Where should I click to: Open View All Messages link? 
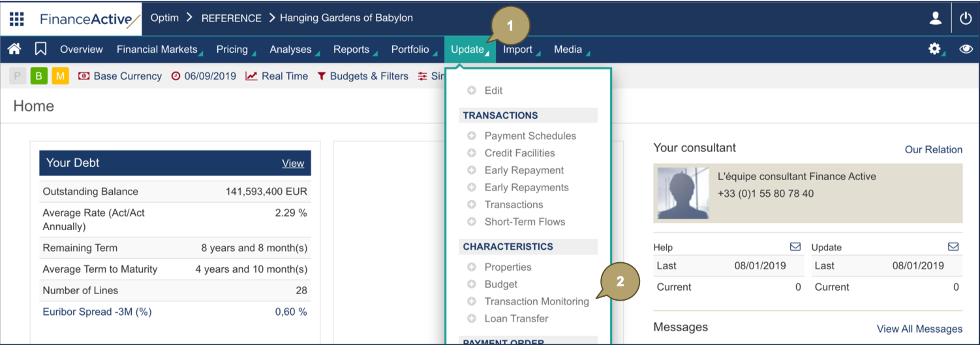tap(919, 329)
